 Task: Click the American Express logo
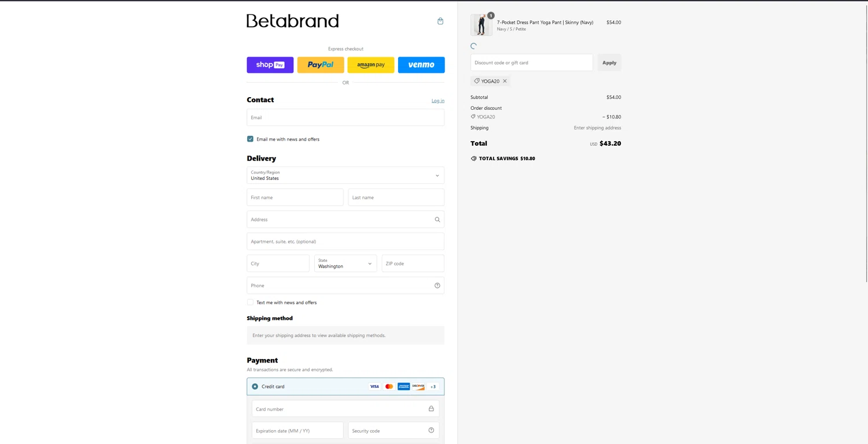pyautogui.click(x=404, y=386)
